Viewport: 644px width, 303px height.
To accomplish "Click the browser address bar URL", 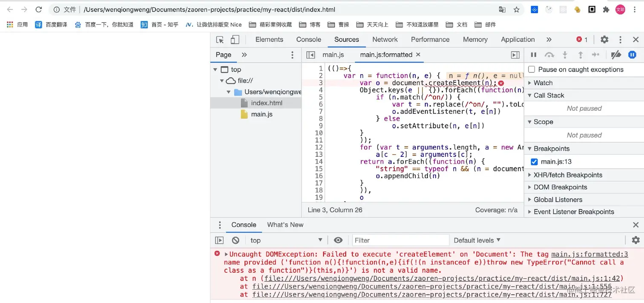I will pos(210,9).
